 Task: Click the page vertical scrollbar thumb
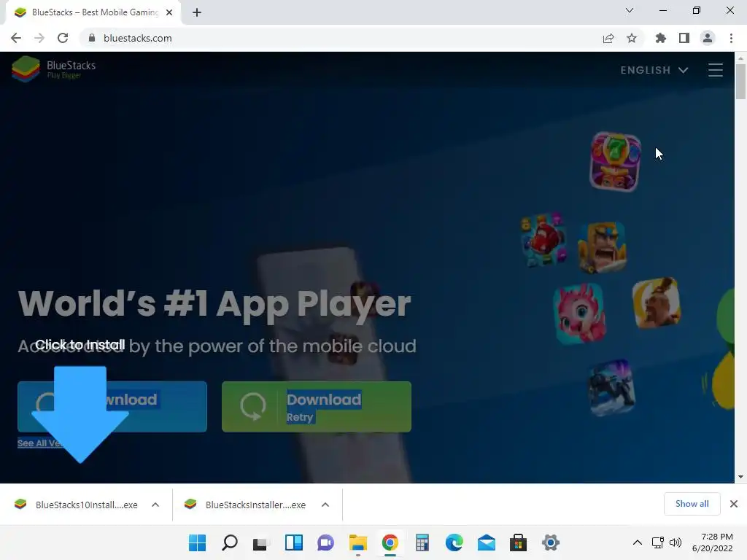(x=740, y=81)
